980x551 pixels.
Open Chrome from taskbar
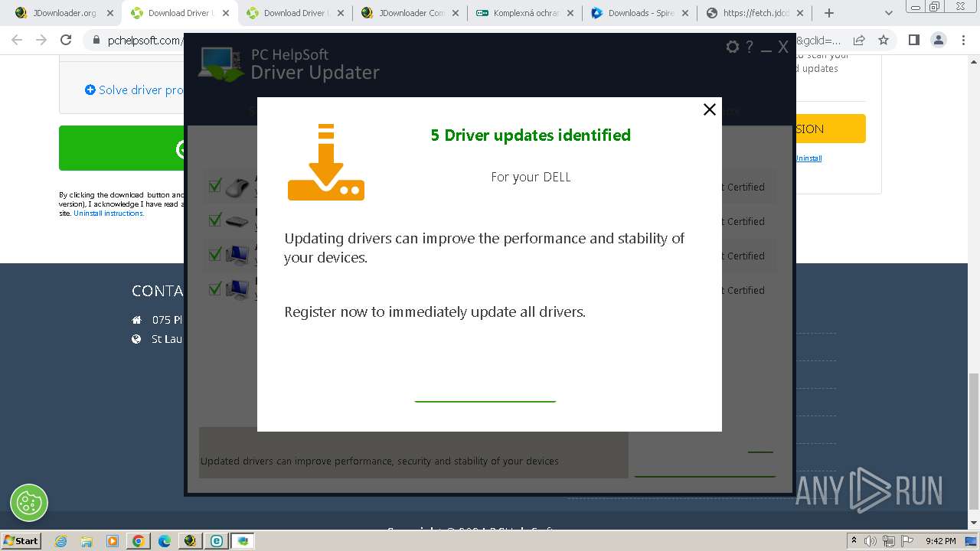[x=139, y=541]
